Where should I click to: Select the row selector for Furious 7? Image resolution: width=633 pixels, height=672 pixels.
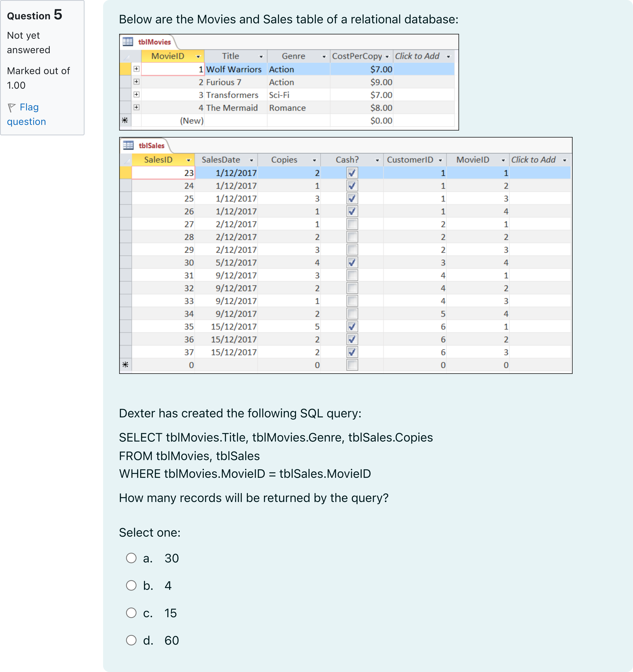126,82
